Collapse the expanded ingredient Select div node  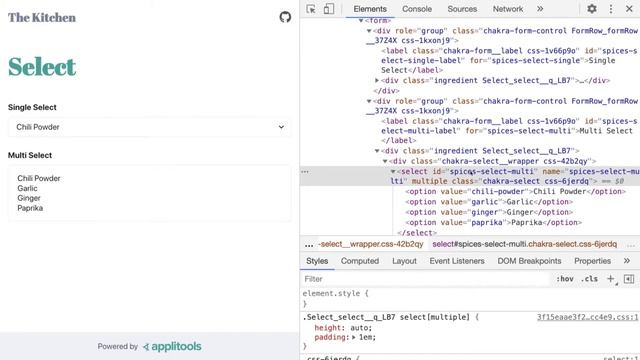377,151
